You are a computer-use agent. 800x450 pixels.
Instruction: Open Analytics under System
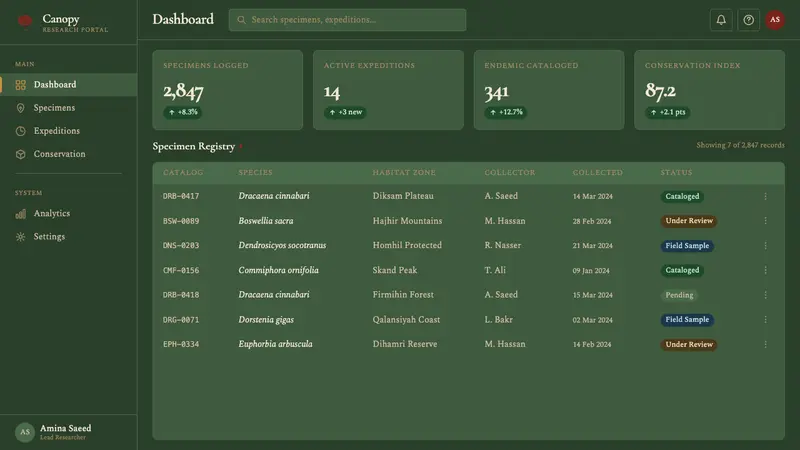pos(68,214)
